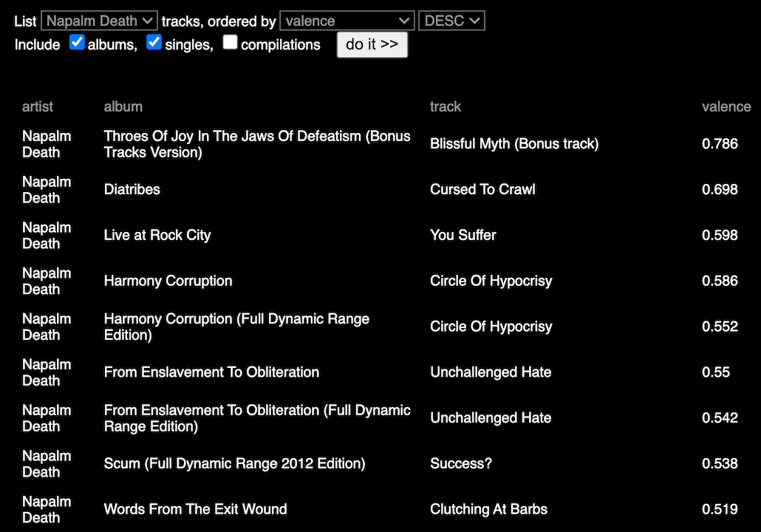Open the Napalm Death artist dropdown
Screen dimensions: 761x532
click(99, 21)
